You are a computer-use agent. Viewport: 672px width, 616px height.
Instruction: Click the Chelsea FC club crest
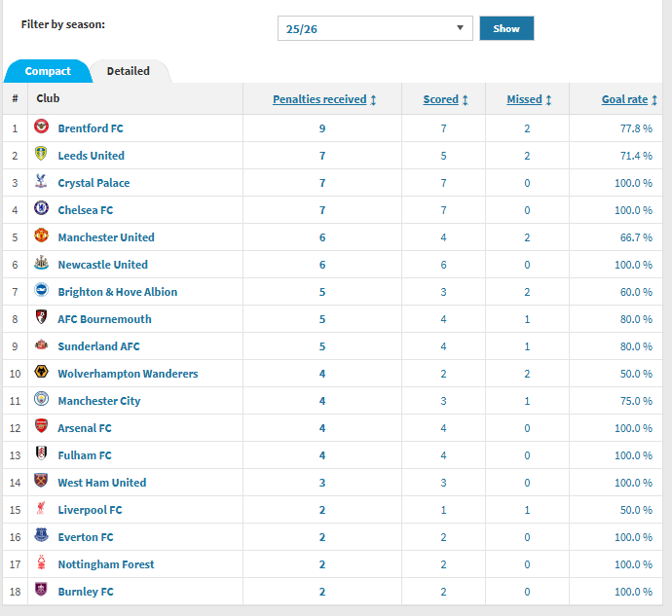[41, 207]
